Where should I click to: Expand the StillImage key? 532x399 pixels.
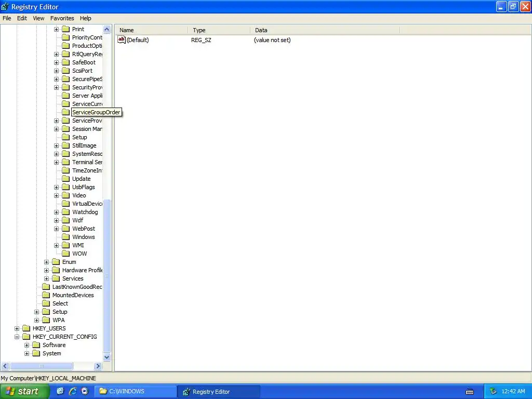coord(56,145)
